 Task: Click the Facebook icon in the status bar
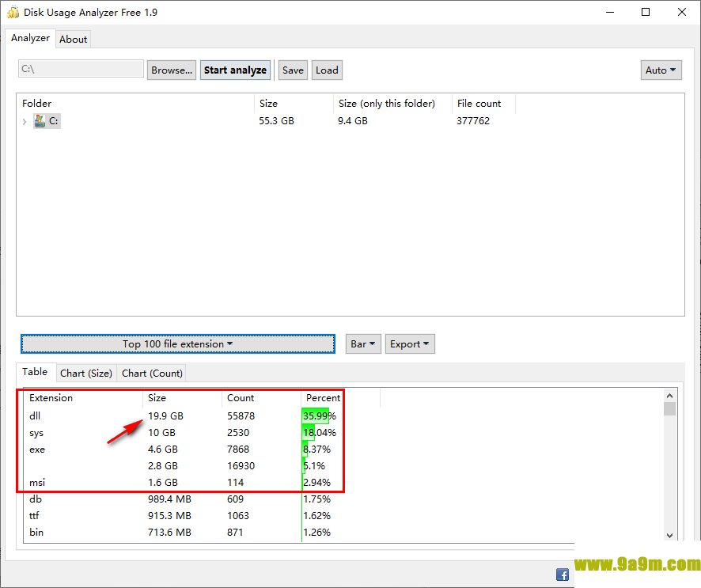point(563,575)
